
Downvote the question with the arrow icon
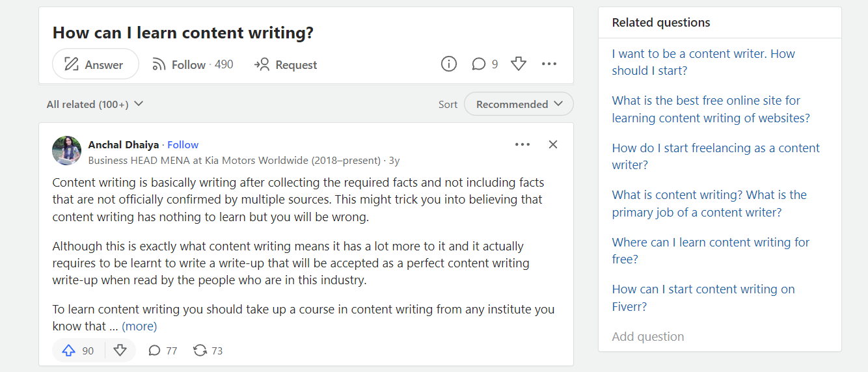(x=519, y=64)
